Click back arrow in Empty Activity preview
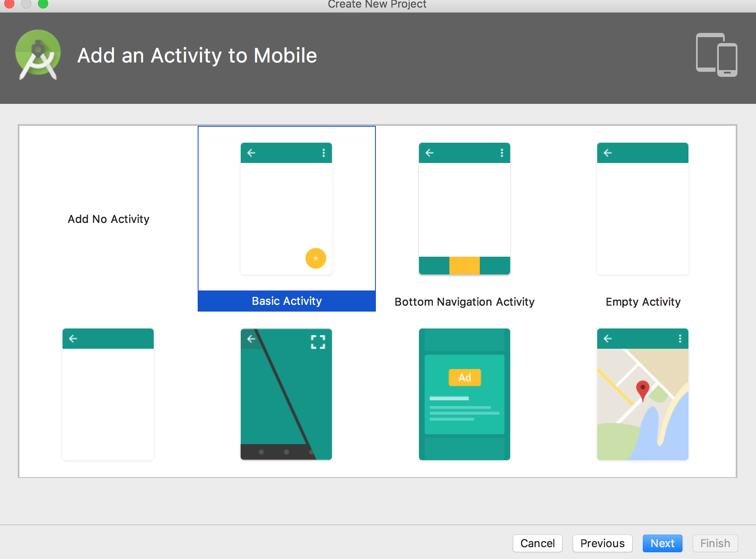756x559 pixels. [608, 153]
